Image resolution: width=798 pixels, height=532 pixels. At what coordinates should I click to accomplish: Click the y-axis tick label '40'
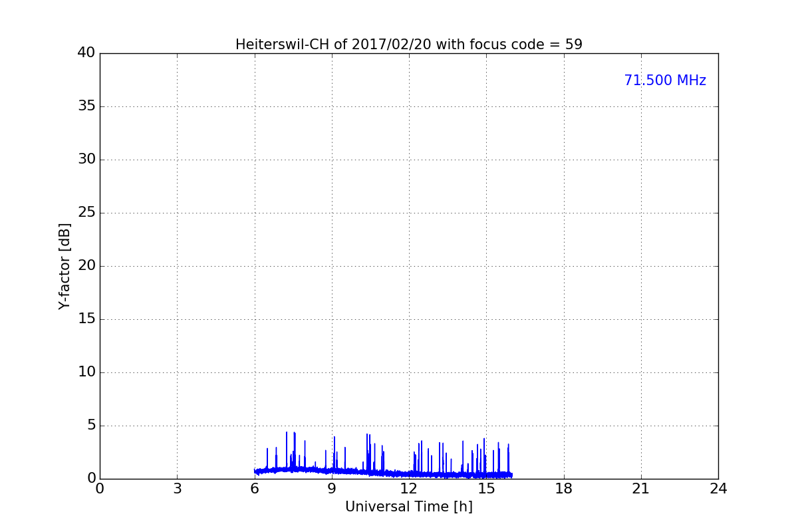86,53
